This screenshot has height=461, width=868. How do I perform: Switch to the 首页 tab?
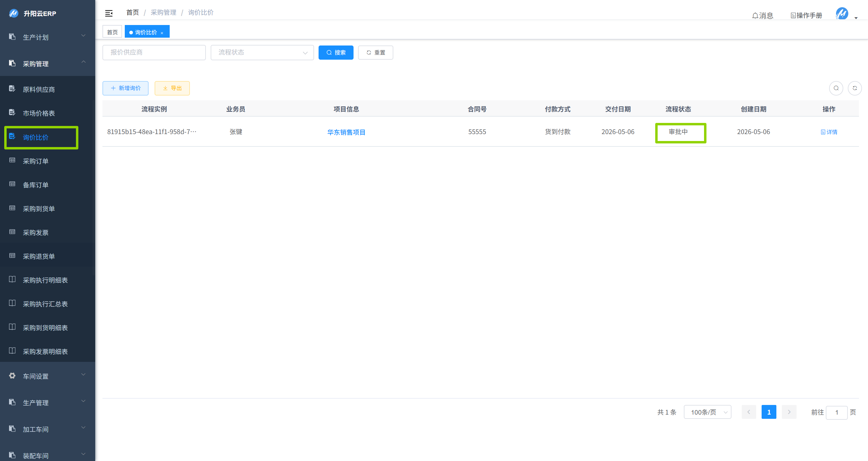112,32
